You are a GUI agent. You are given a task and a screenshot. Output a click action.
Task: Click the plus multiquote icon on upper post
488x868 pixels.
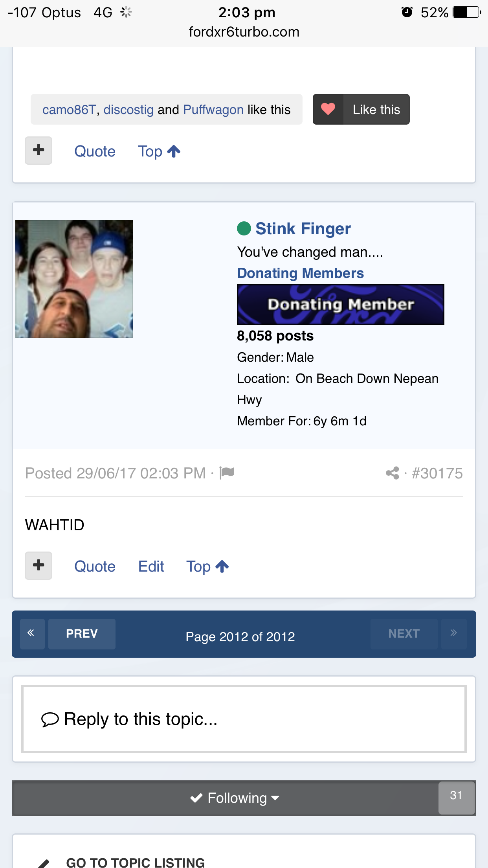coord(39,151)
